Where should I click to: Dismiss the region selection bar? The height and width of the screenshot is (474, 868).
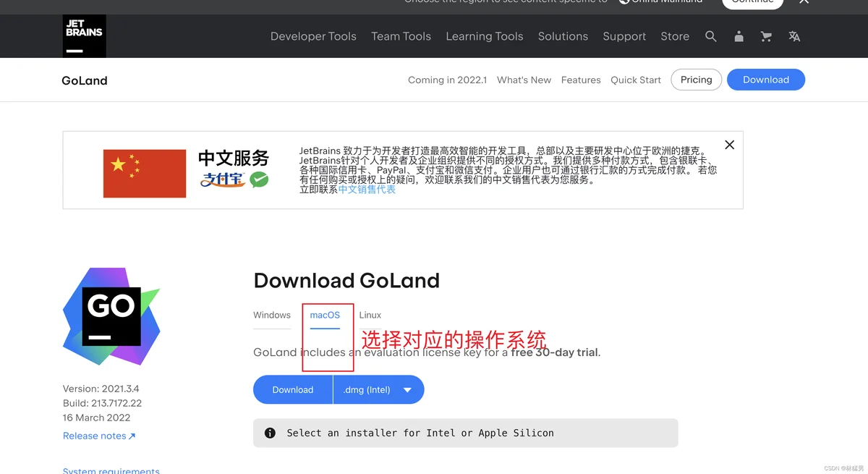click(804, 2)
